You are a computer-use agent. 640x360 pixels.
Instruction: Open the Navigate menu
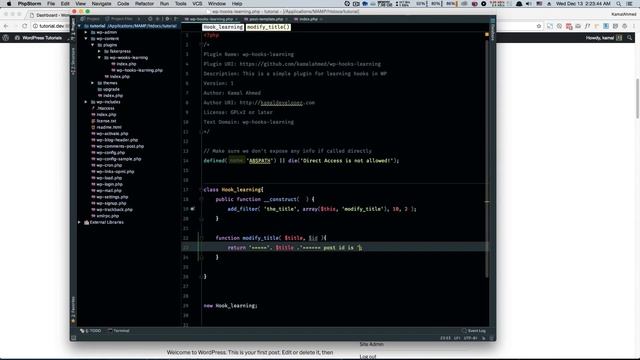101,4
